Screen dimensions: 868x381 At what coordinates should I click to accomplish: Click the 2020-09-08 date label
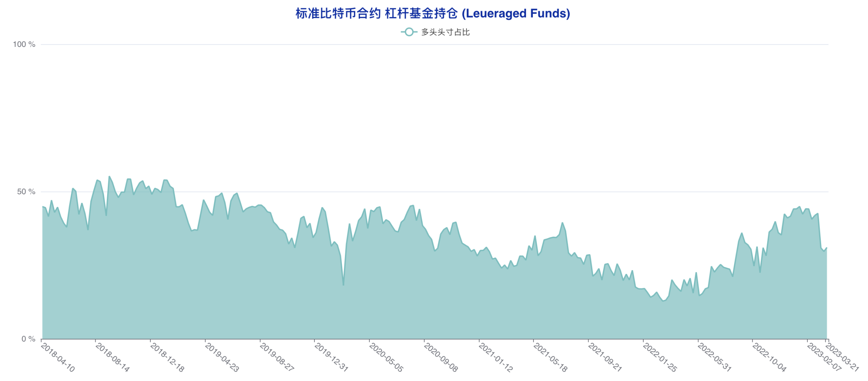441,357
